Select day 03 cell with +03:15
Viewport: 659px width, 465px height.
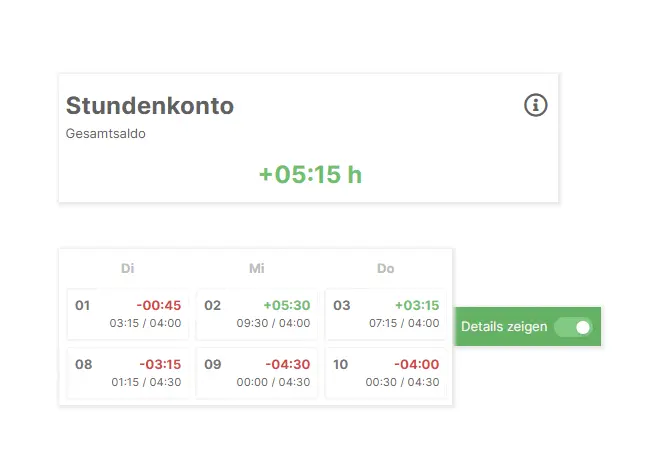point(386,314)
